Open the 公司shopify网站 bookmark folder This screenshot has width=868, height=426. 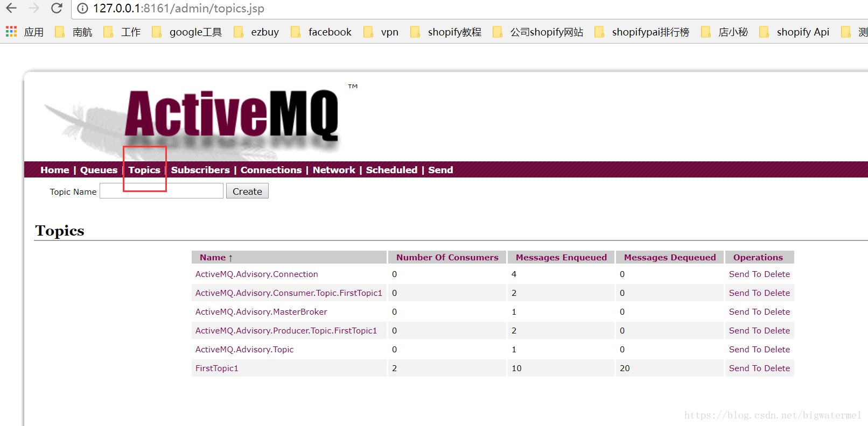coord(538,32)
